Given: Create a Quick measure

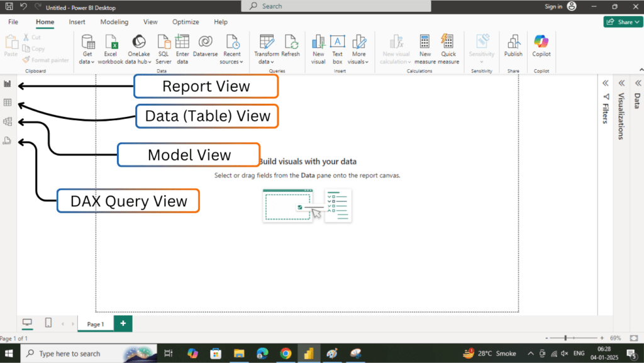Looking at the screenshot, I should click(x=448, y=50).
